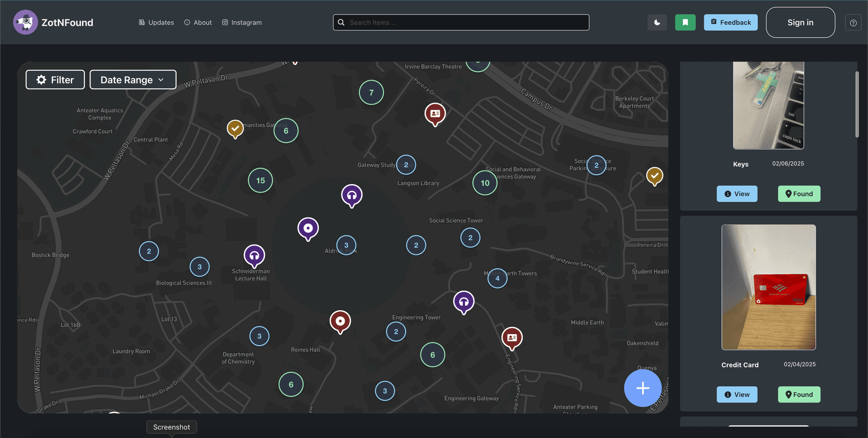Open the Instagram link

click(242, 22)
